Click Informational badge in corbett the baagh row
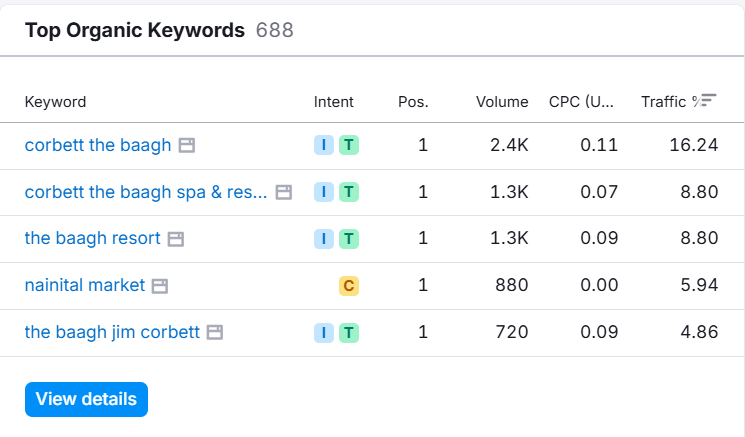Screen dimensions: 745x437 click(x=323, y=146)
